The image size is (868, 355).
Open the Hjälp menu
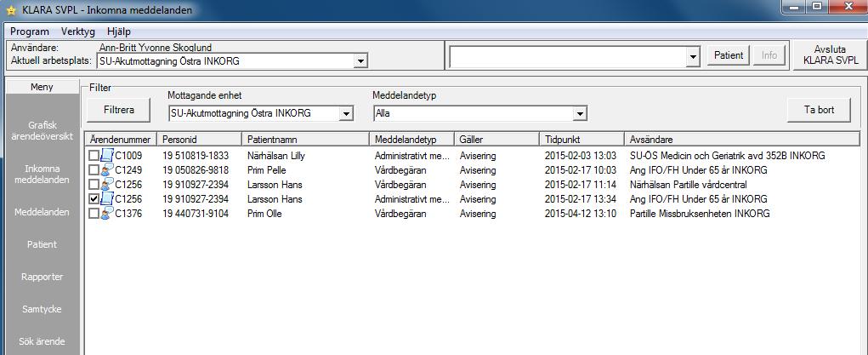click(x=119, y=31)
